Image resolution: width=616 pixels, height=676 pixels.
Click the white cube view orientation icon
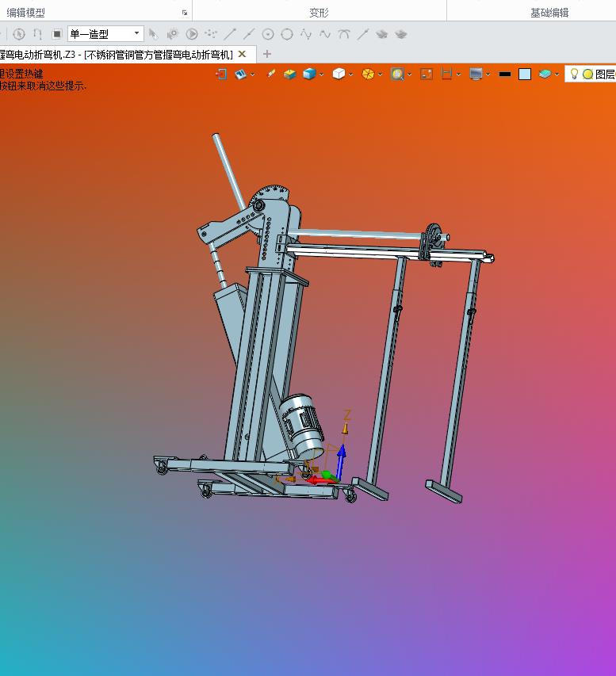(x=339, y=74)
